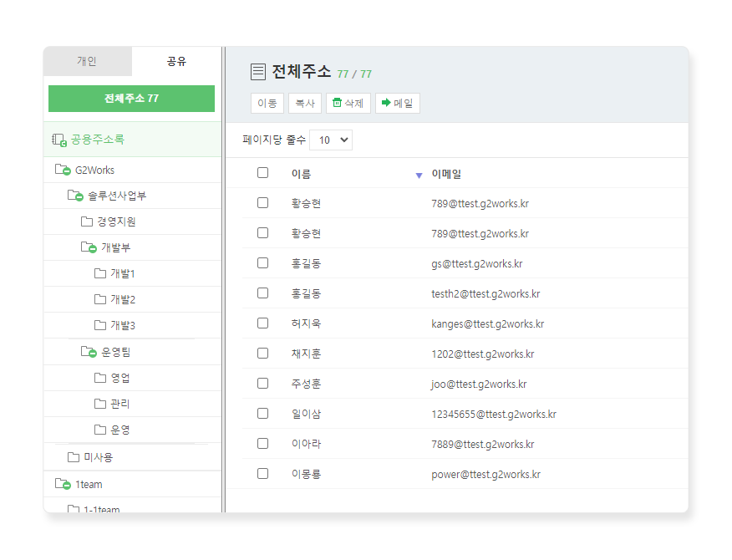The height and width of the screenshot is (560, 732).
Task: Switch to the 개인 tab
Action: 87,61
